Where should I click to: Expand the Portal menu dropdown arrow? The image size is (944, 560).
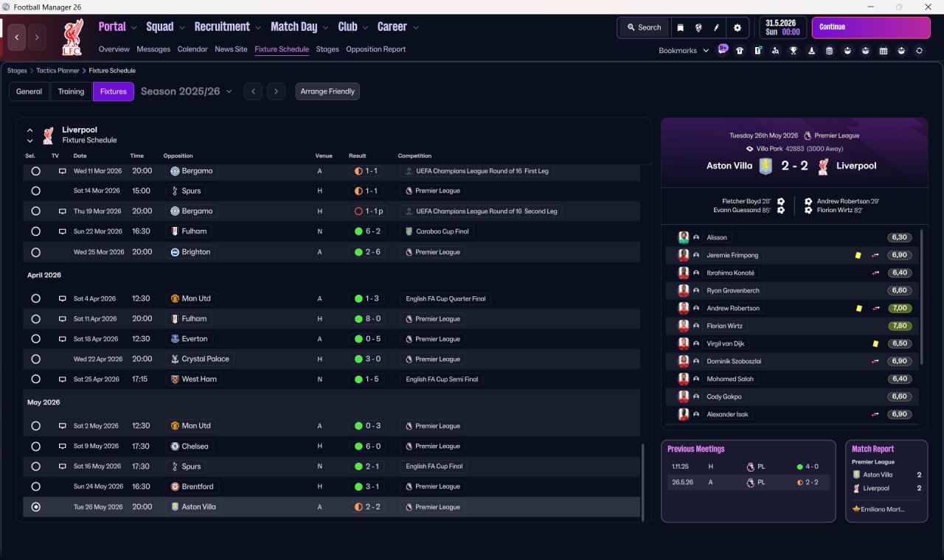tap(134, 28)
